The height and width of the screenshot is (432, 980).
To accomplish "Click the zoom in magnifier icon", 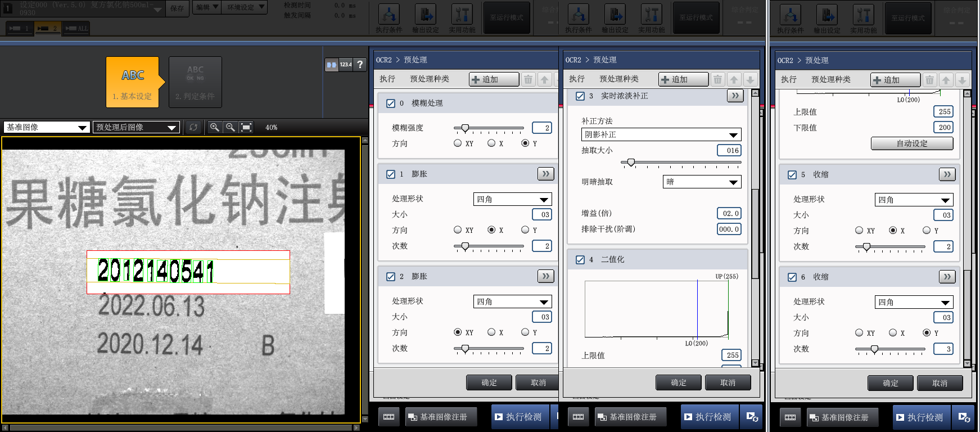I will [214, 127].
